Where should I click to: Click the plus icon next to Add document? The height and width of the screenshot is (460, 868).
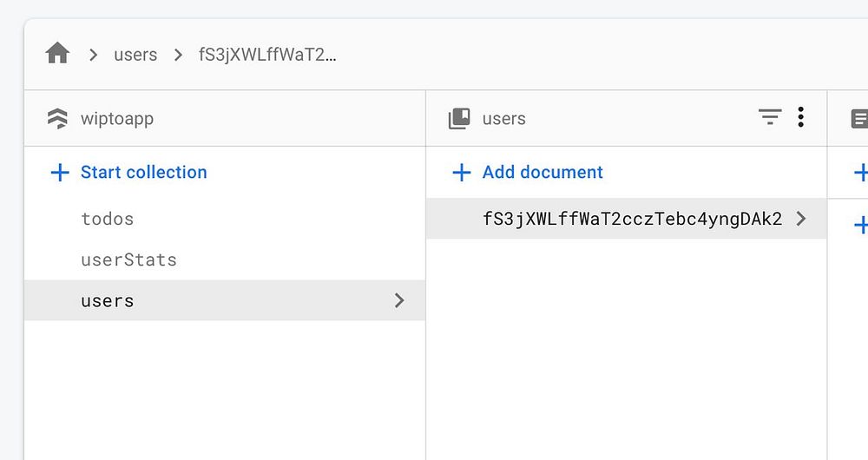pos(462,173)
